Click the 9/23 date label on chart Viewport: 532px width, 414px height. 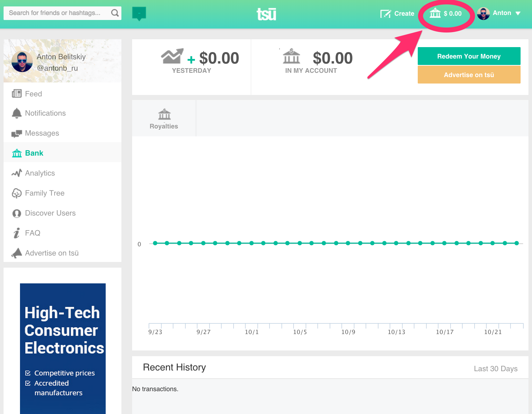coord(155,332)
